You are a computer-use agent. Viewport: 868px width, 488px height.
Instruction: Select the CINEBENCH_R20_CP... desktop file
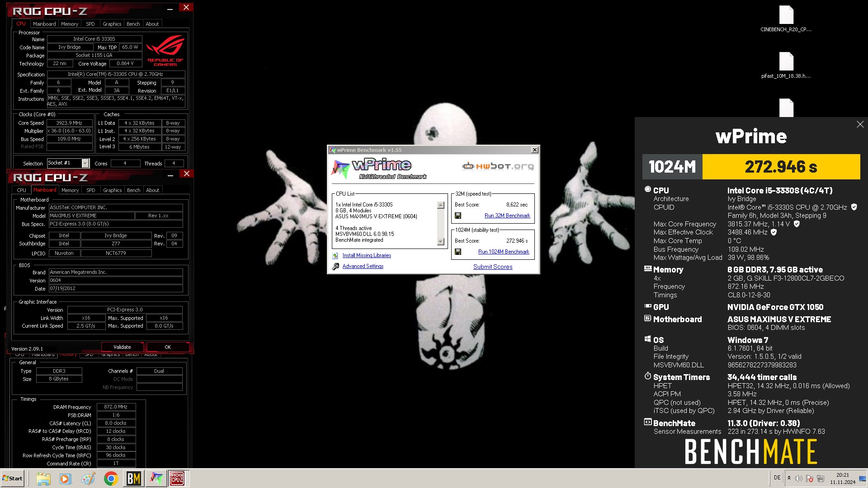[x=786, y=19]
